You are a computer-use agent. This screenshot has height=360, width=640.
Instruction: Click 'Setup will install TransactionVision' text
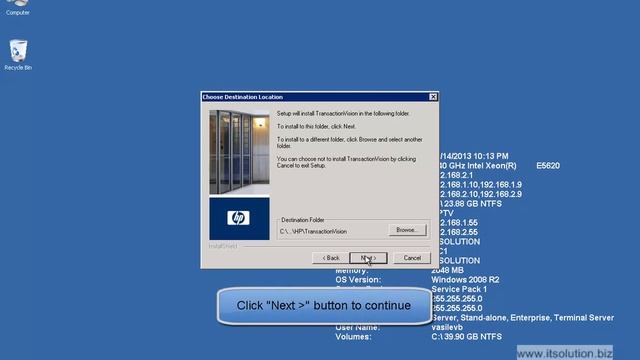[343, 113]
